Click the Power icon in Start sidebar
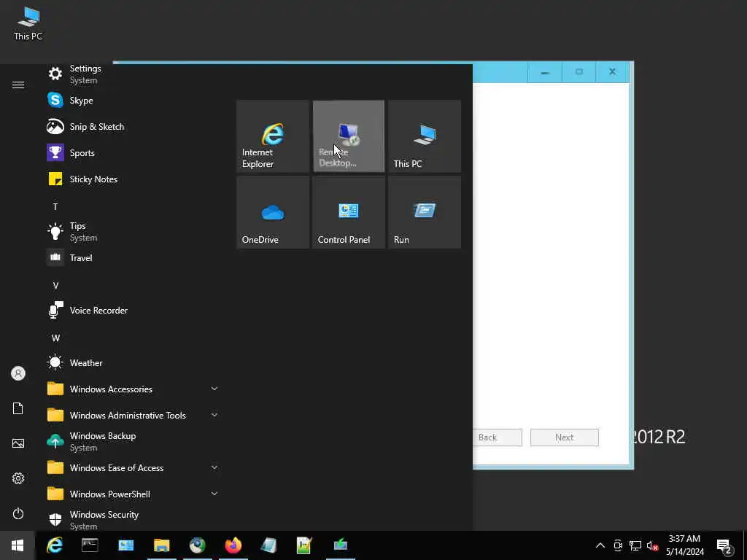 pyautogui.click(x=18, y=513)
